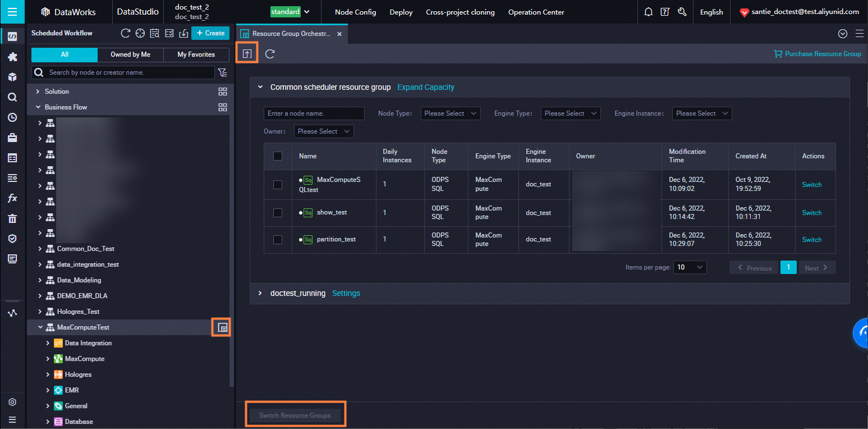Go to page 1 in pagination

point(788,268)
